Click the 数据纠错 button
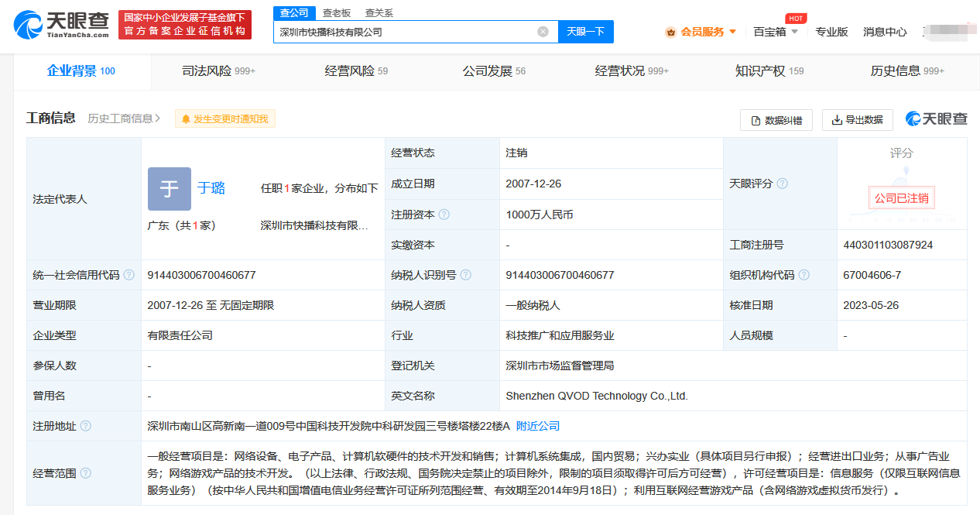The image size is (980, 515). click(x=776, y=120)
